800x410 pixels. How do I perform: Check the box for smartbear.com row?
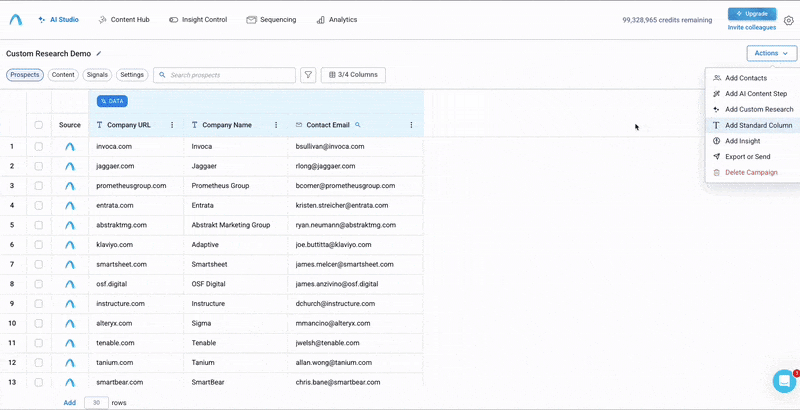(x=39, y=382)
